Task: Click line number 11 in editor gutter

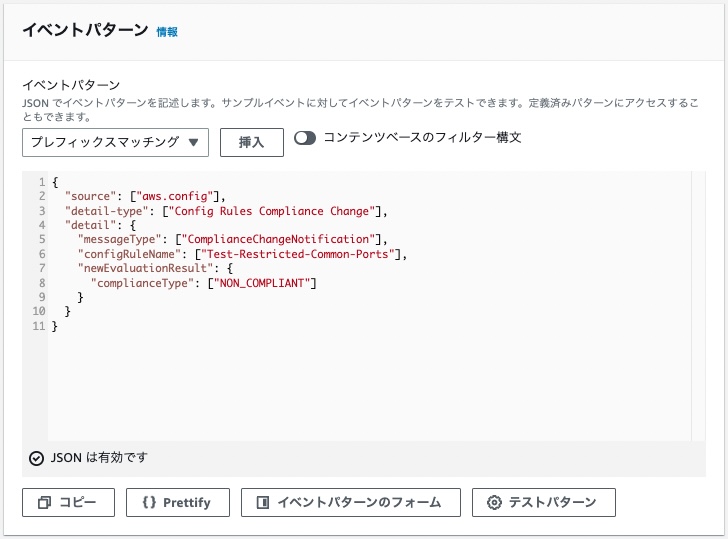Action: 39,326
